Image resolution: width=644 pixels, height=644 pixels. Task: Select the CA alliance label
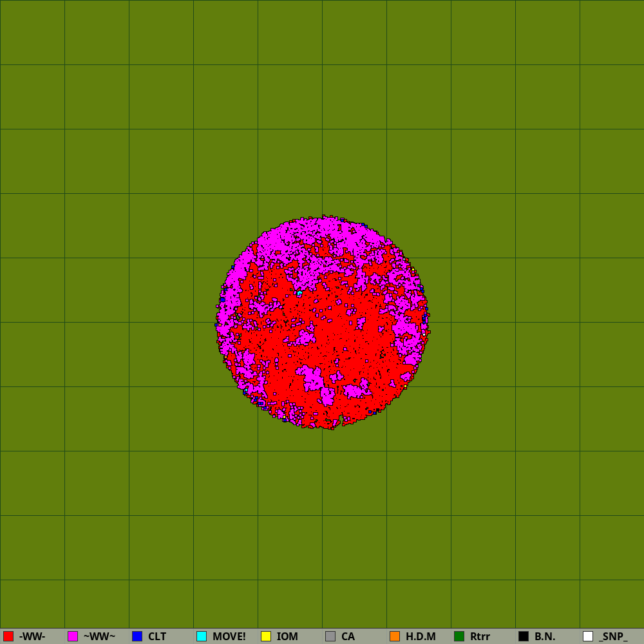pos(348,636)
